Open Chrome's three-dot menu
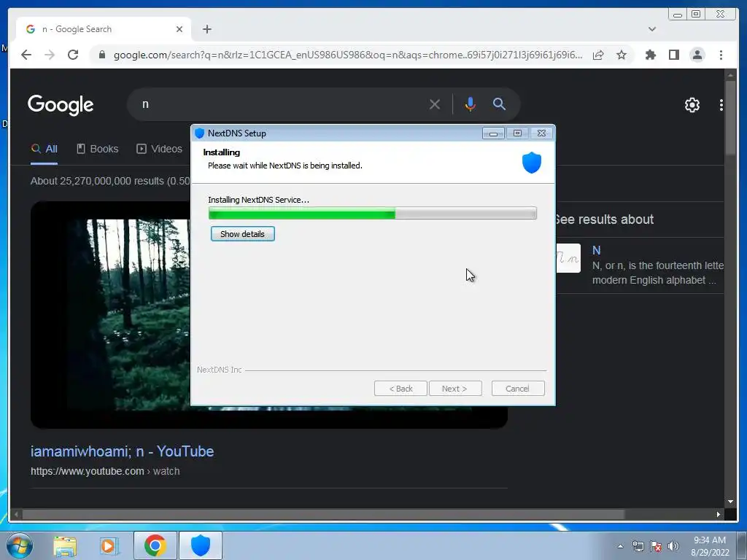This screenshot has width=747, height=560. 721,55
